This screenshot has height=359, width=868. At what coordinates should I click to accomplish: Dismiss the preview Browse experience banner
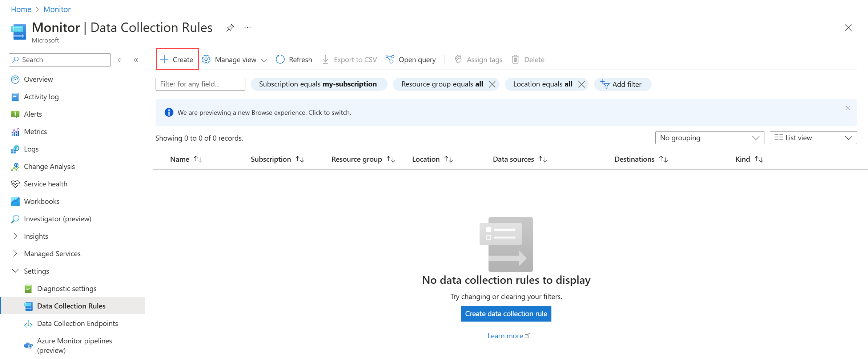[848, 108]
